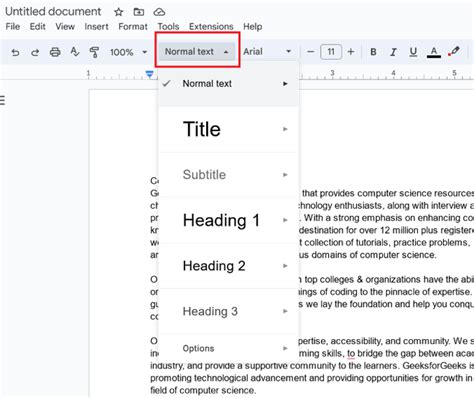Viewport: 474px width, 398px height.
Task: Star the Untitled document
Action: click(x=119, y=12)
